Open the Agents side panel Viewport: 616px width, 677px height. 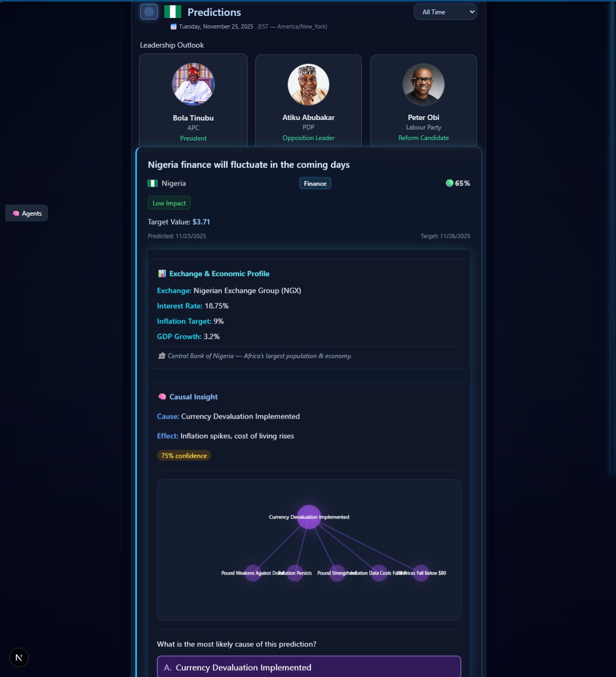point(27,214)
